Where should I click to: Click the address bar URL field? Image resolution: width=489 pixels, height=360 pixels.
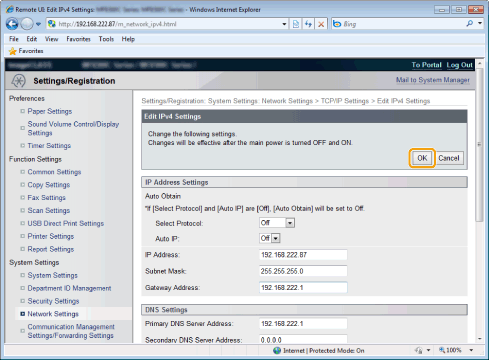(x=163, y=24)
